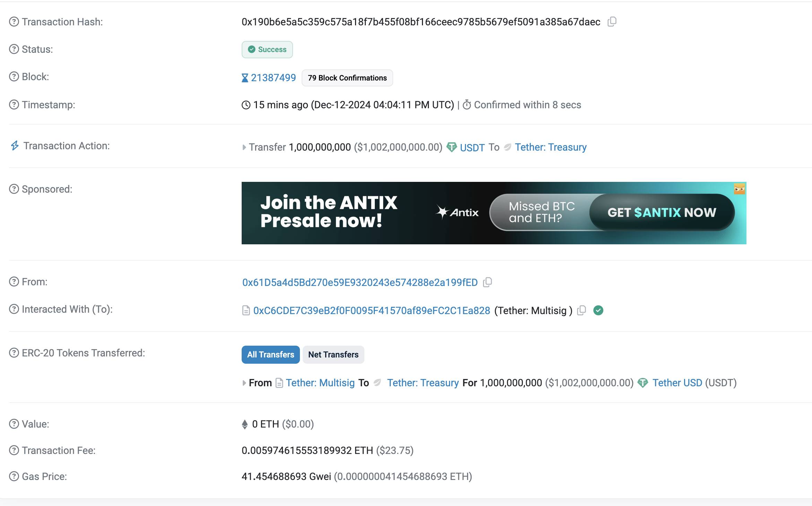
Task: Click the 0 ETH value text
Action: pos(266,424)
